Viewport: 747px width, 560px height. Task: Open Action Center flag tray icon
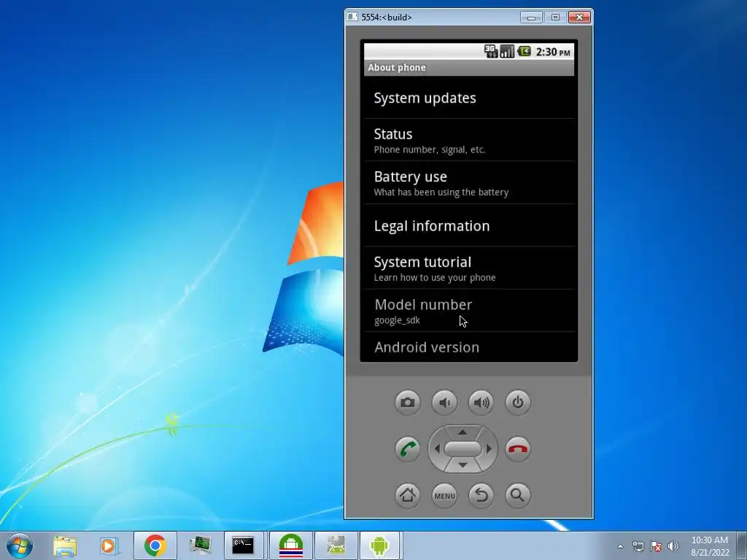point(656,546)
